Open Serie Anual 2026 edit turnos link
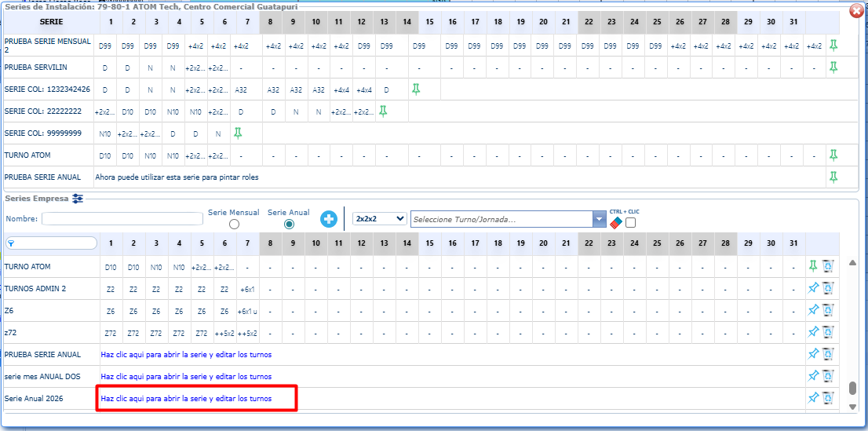 point(186,399)
